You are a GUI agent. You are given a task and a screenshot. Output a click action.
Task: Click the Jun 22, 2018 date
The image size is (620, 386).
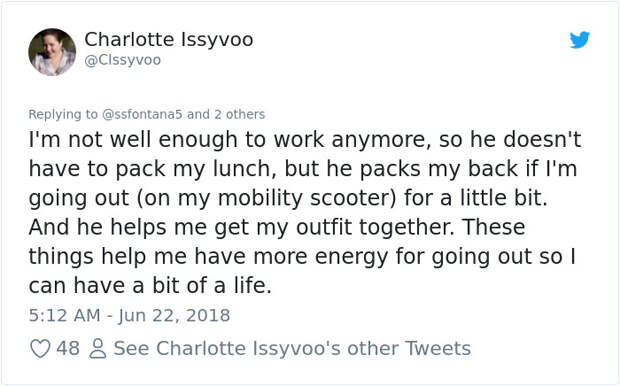coord(174,315)
